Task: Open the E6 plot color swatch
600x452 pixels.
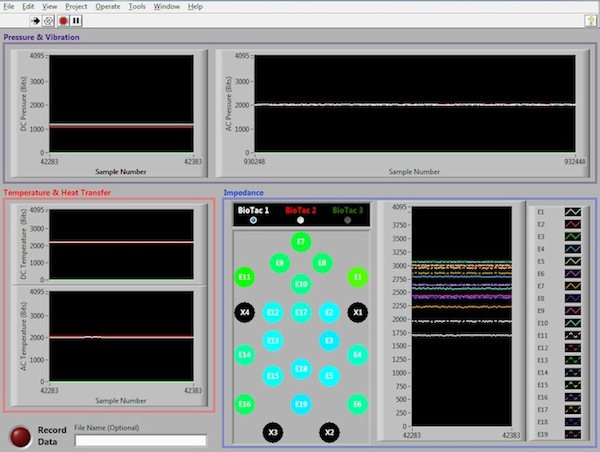Action: coord(573,273)
